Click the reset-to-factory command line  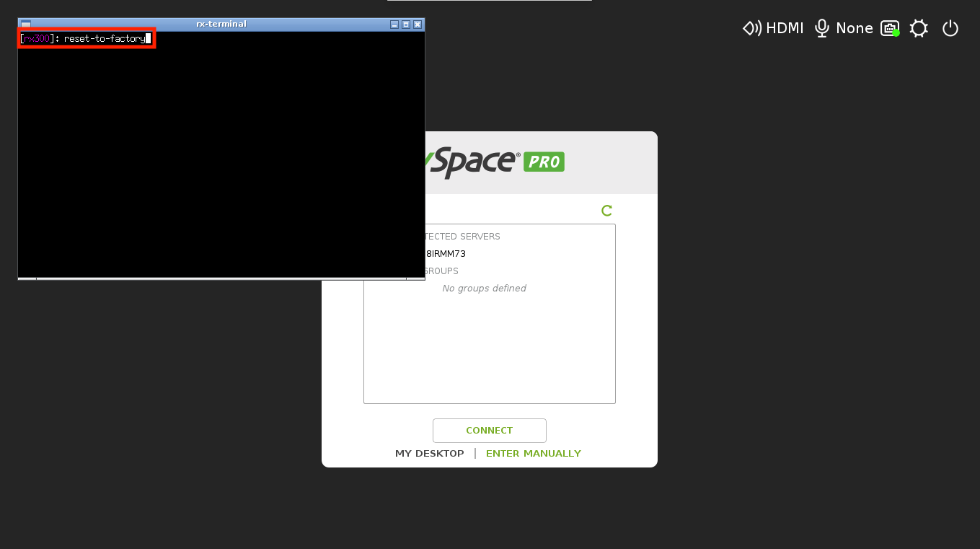click(x=87, y=38)
